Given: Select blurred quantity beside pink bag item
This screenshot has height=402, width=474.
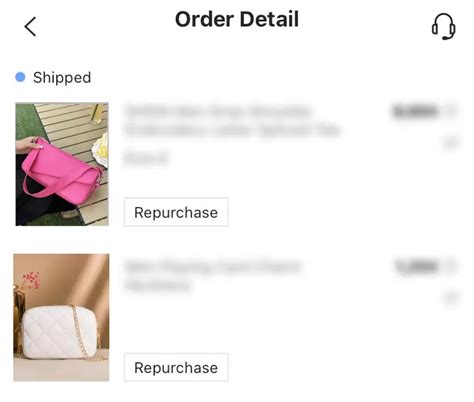Looking at the screenshot, I should coord(451,143).
